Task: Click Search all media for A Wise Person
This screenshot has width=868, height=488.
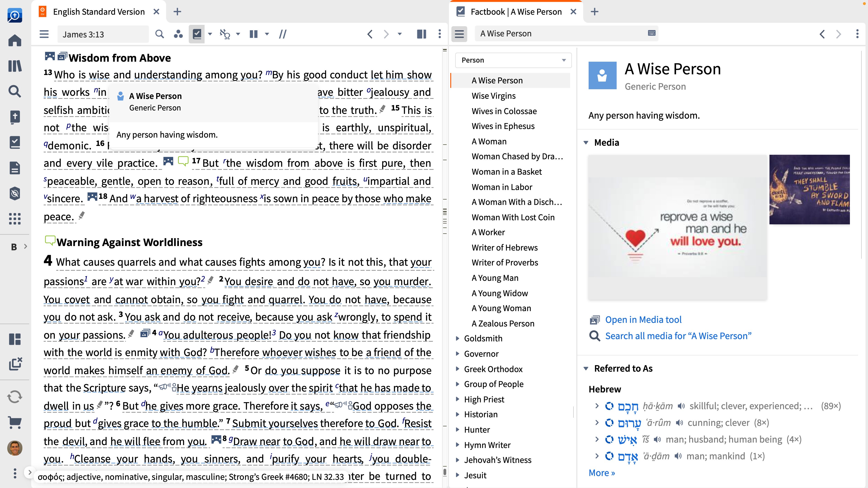Action: 678,336
